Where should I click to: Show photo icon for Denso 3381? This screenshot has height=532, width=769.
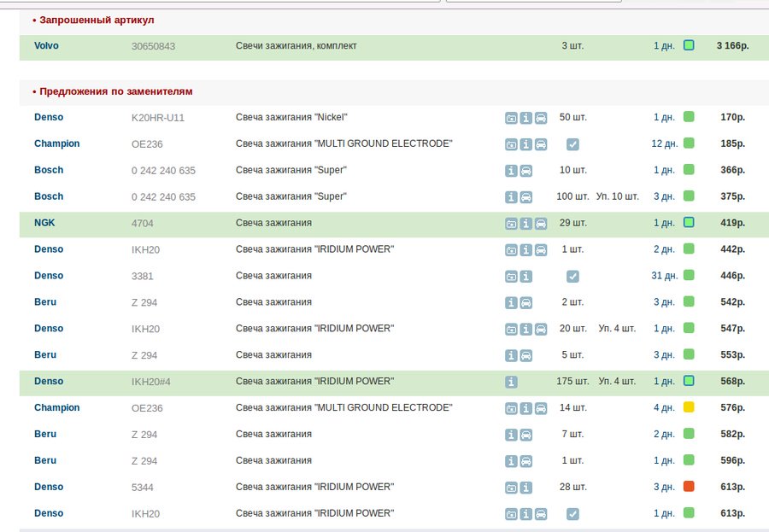[511, 277]
